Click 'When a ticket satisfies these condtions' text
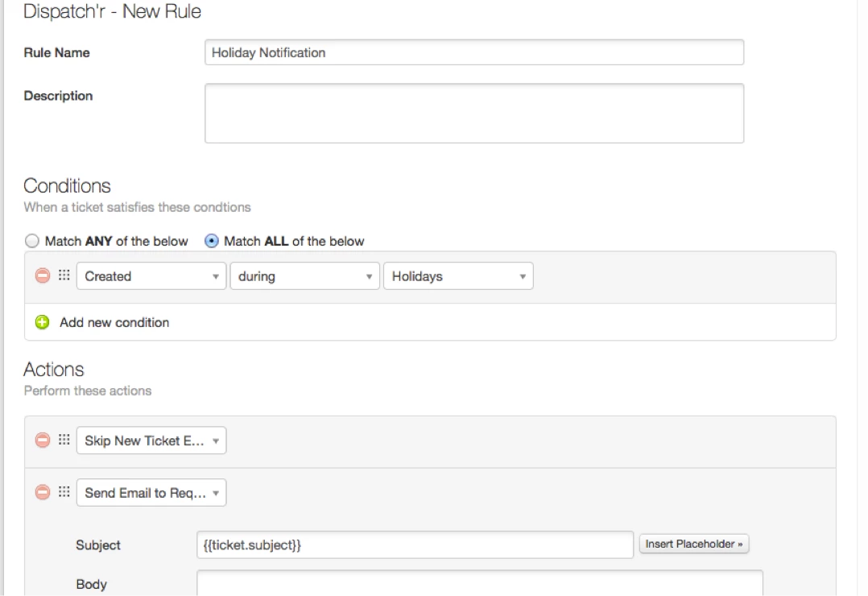 pyautogui.click(x=137, y=207)
